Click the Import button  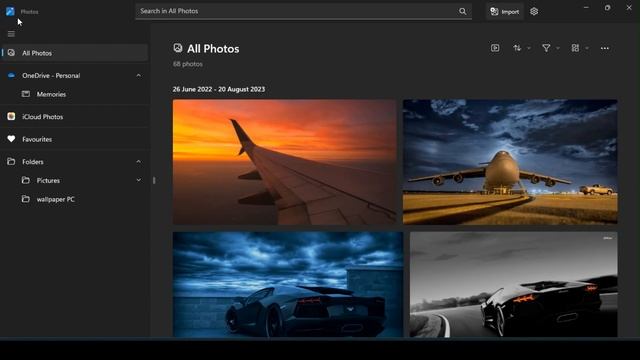point(505,12)
